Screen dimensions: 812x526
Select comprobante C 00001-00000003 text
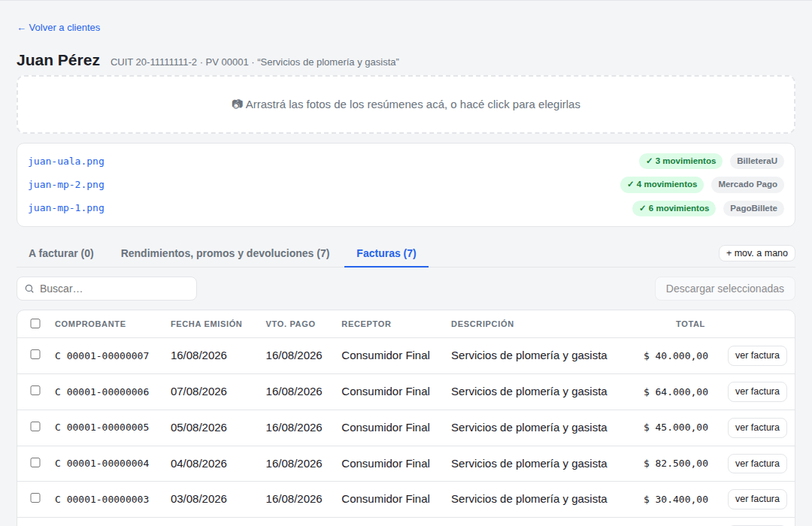(102, 500)
